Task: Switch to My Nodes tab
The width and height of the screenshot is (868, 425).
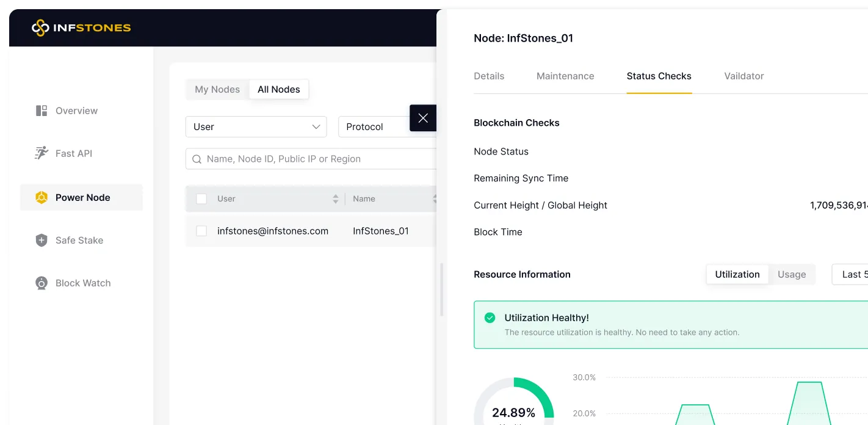Action: [217, 89]
